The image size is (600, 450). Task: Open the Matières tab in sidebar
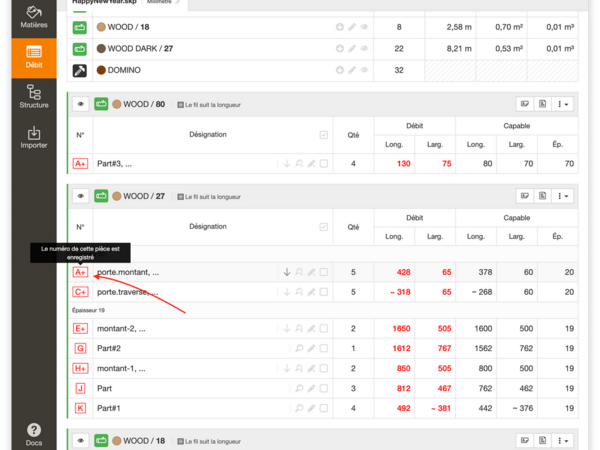[33, 14]
